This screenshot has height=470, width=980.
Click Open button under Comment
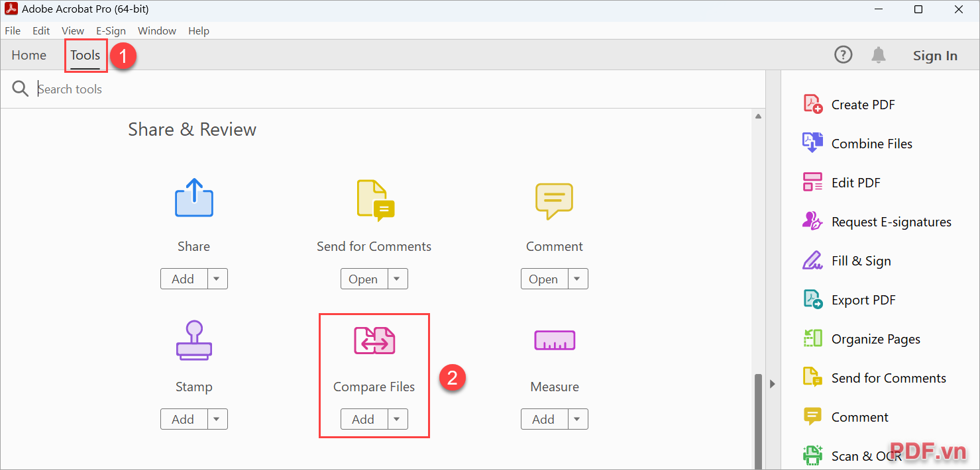click(544, 279)
